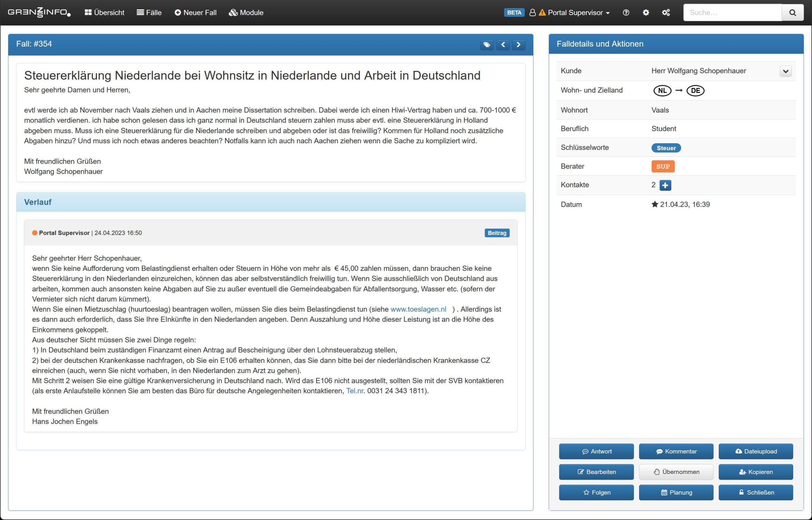Toggle Folgen star button
Screen dimensions: 812x520
point(596,492)
